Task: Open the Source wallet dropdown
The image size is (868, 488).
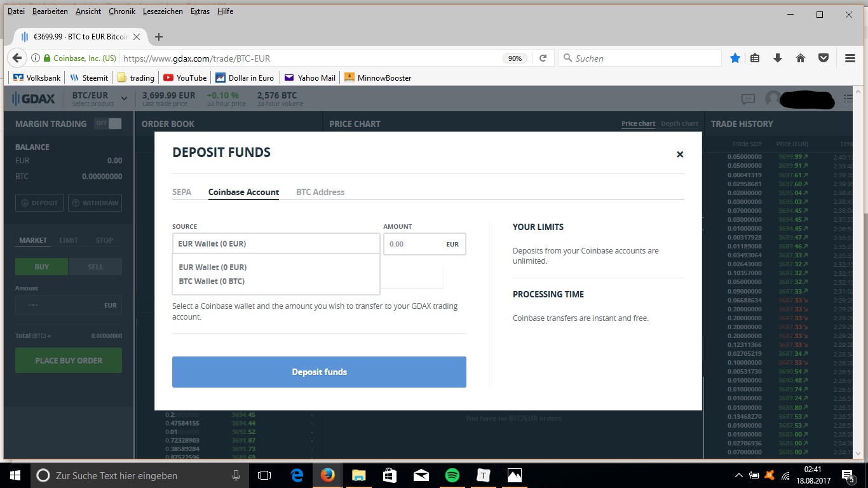Action: coord(276,243)
